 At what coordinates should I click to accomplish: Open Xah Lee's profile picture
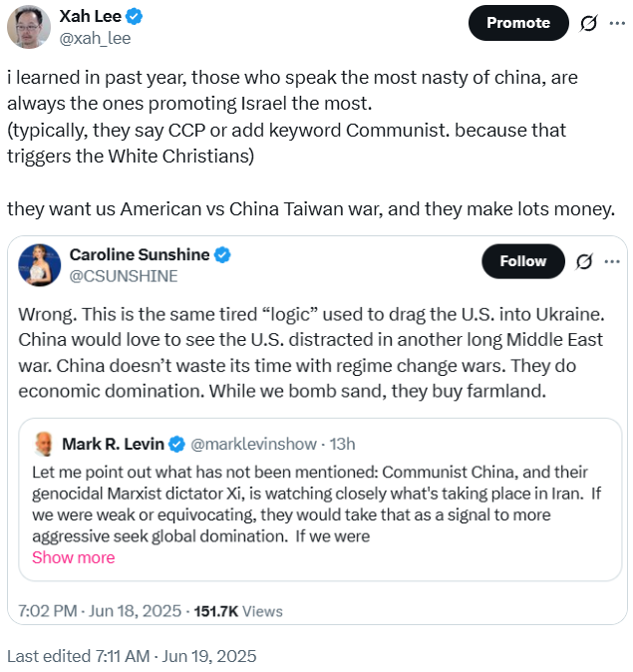click(x=29, y=27)
